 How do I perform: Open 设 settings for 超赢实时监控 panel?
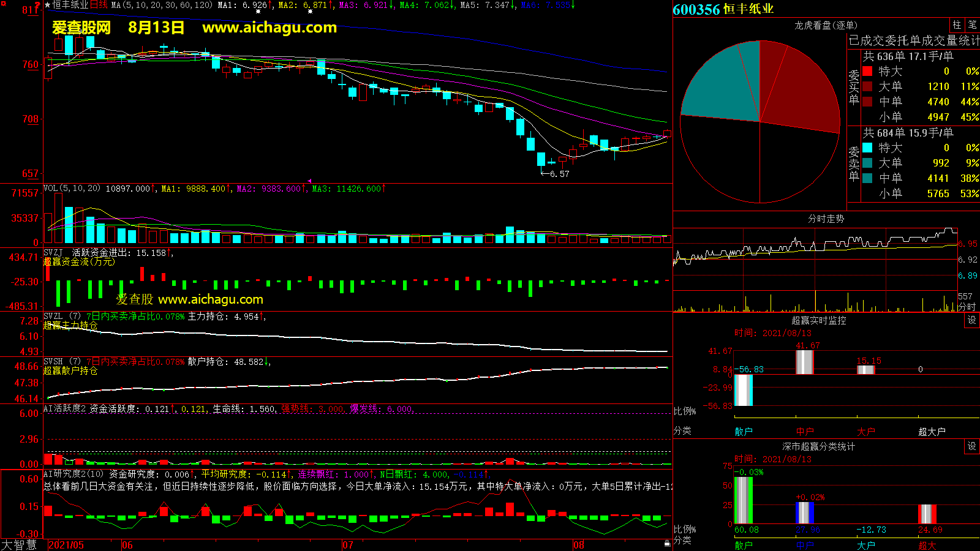(971, 320)
